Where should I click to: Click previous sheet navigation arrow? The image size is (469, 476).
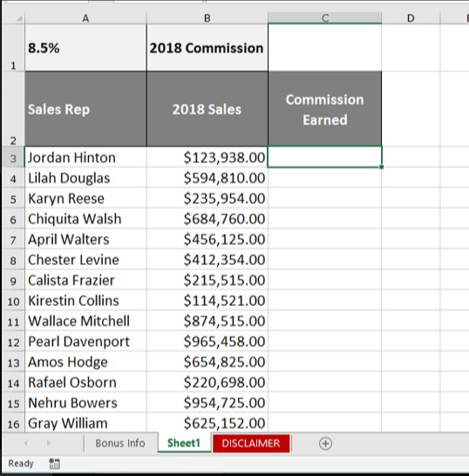(x=26, y=444)
